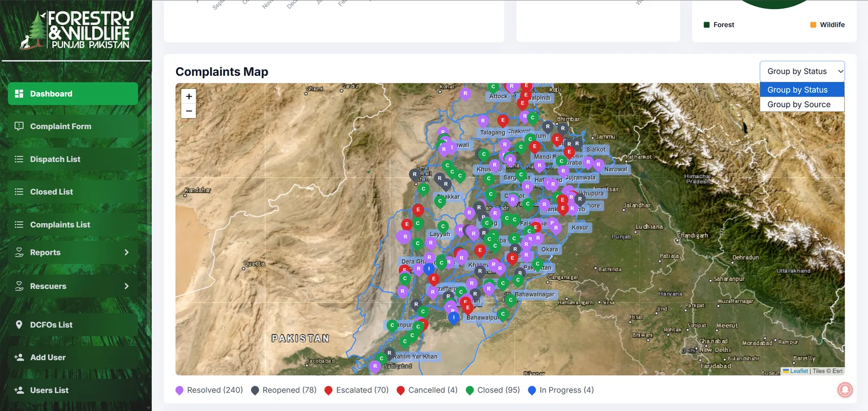
Task: Click the In Progress (4) legend entry
Action: pos(561,390)
